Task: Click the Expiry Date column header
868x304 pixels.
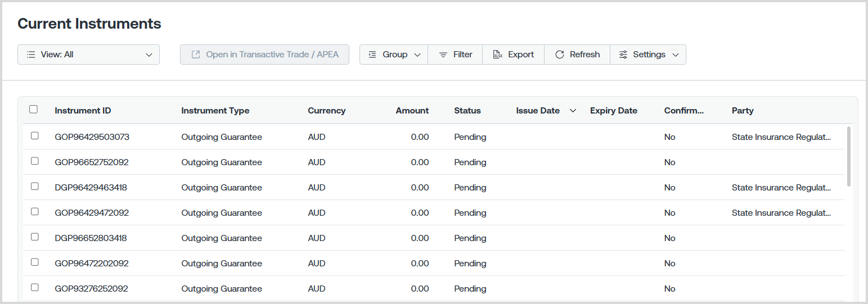Action: point(613,111)
